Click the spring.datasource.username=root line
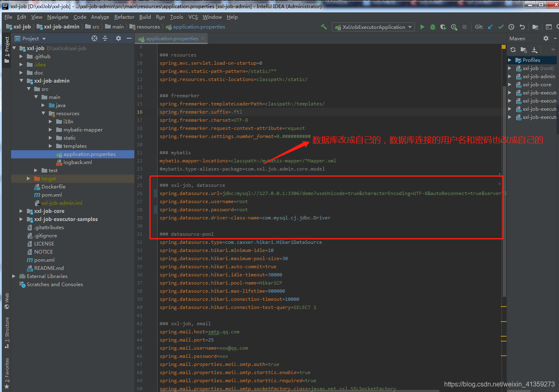 pyautogui.click(x=204, y=201)
